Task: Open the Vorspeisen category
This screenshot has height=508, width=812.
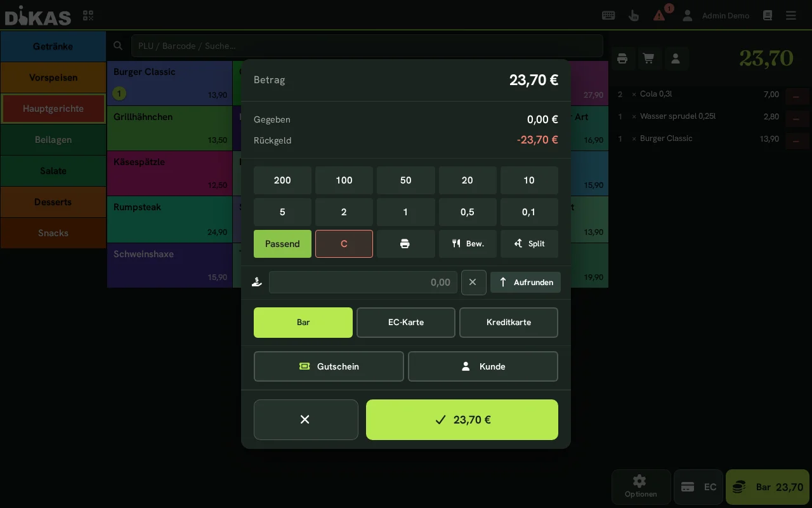Action: point(53,77)
